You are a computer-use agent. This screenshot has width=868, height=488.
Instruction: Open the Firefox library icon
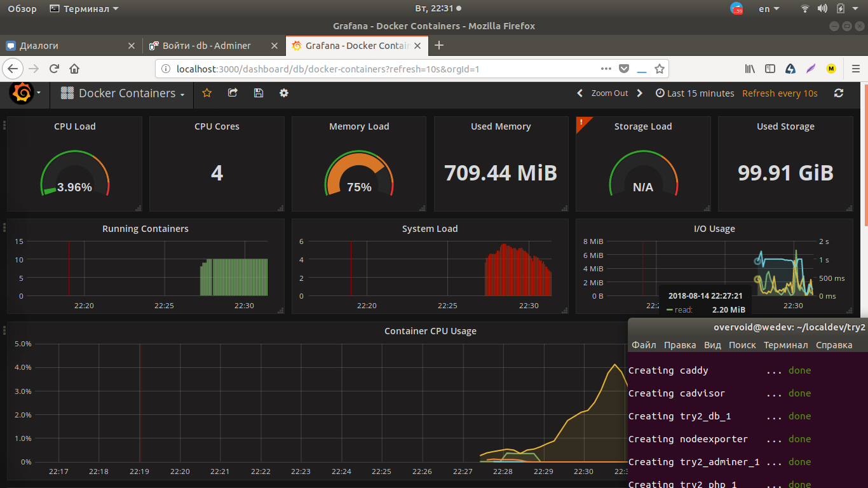[750, 69]
